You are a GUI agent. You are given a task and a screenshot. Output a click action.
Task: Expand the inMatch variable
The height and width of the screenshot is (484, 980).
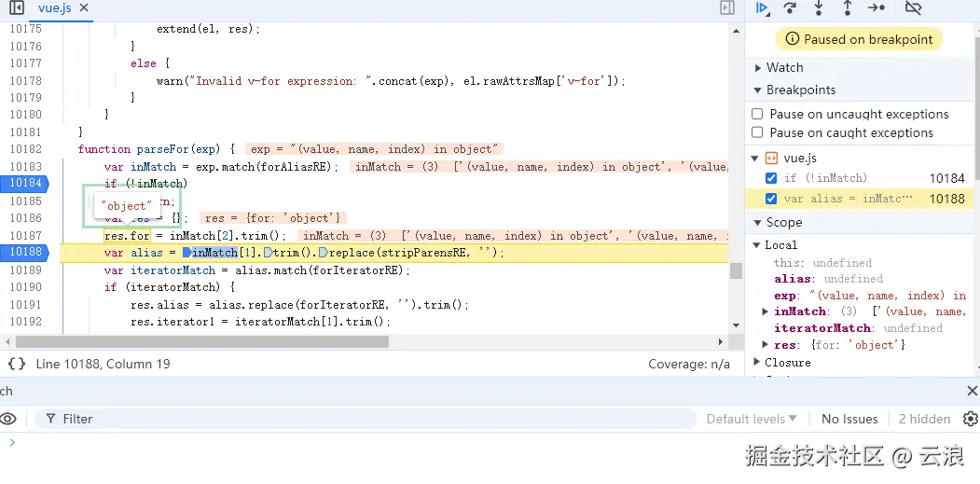766,311
